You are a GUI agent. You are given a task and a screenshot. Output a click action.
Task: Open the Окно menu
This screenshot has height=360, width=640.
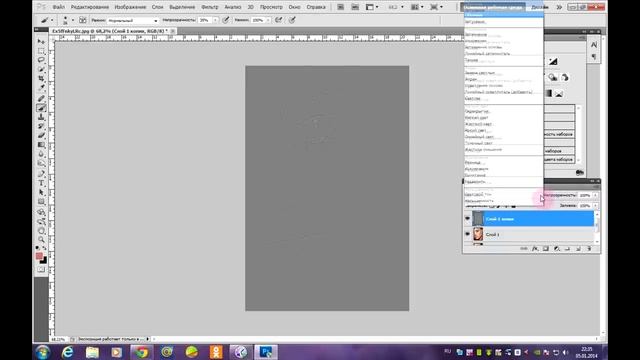pyautogui.click(x=294, y=7)
